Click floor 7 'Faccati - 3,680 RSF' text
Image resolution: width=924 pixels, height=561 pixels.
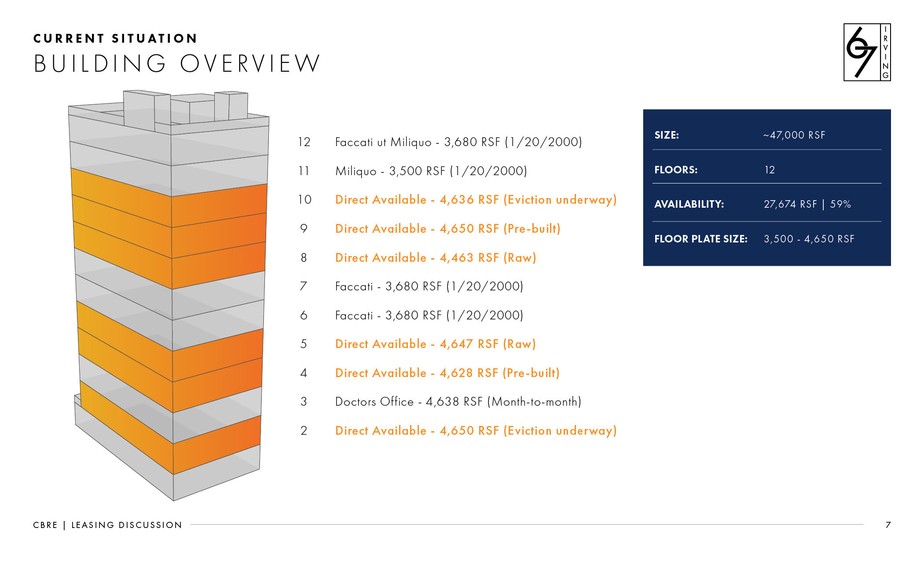coord(429,286)
